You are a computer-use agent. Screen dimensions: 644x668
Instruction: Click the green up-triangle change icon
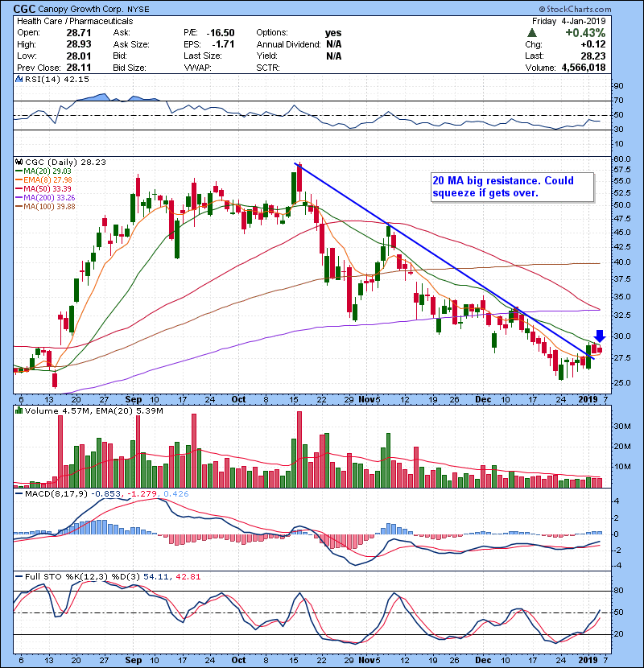(531, 32)
